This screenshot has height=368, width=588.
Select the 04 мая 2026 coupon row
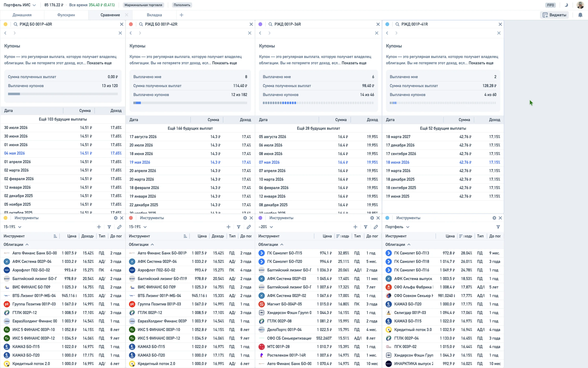click(63, 153)
